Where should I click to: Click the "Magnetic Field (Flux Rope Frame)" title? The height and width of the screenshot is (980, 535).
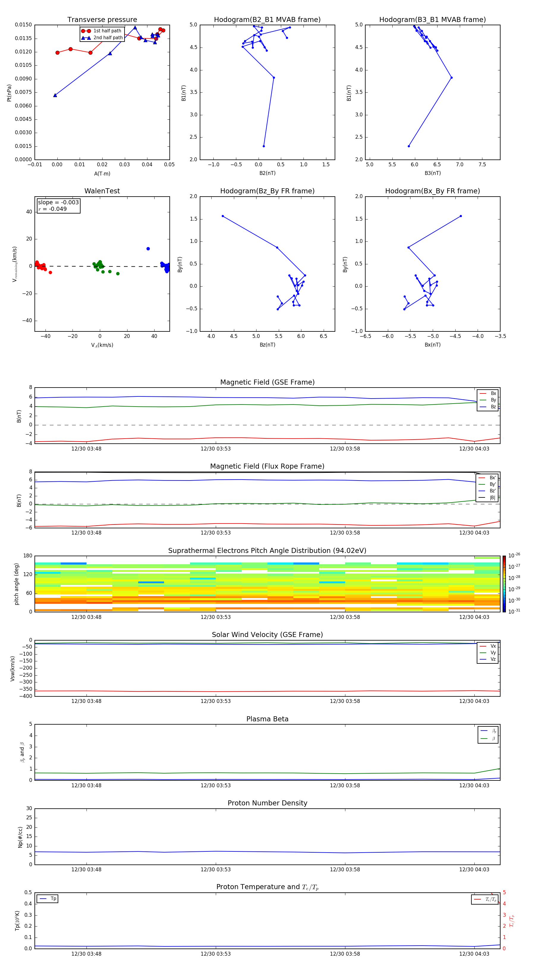tap(267, 467)
